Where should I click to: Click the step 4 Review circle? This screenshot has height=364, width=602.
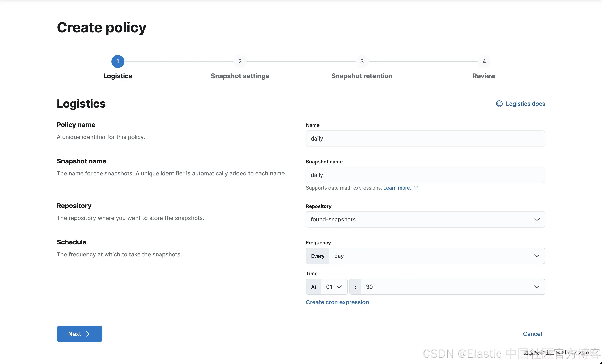pyautogui.click(x=484, y=61)
